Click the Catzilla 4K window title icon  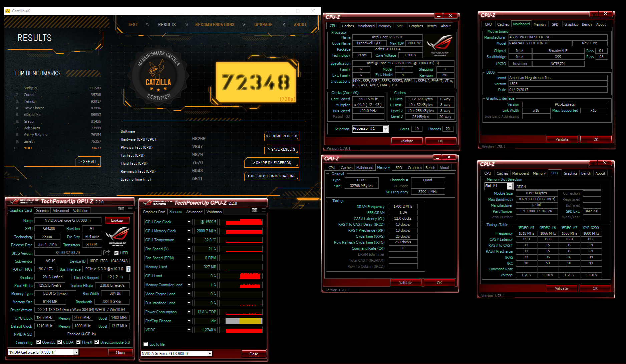pos(8,11)
